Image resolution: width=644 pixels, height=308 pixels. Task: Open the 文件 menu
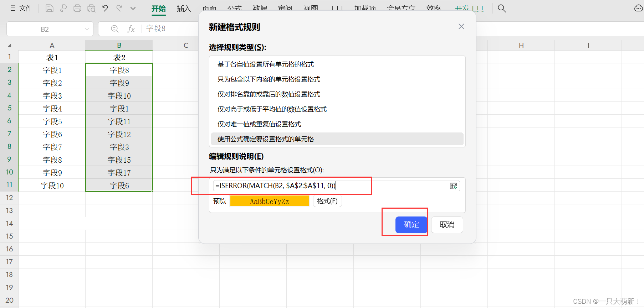[21, 8]
